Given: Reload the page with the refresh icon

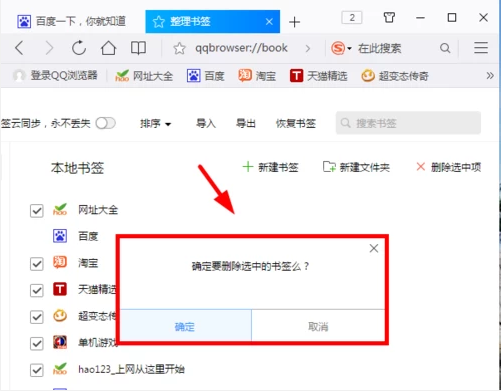Looking at the screenshot, I should (x=79, y=48).
